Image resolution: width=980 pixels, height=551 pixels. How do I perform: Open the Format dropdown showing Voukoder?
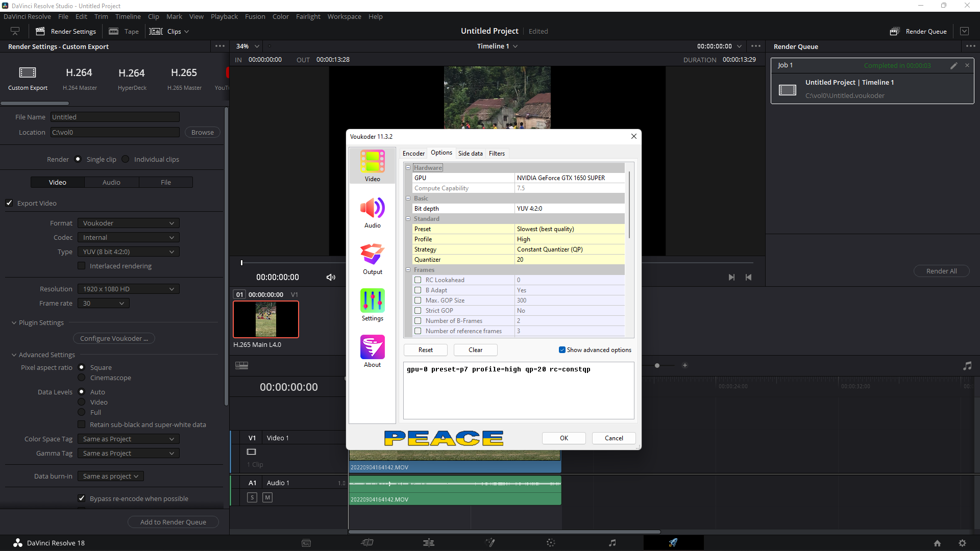pos(128,223)
